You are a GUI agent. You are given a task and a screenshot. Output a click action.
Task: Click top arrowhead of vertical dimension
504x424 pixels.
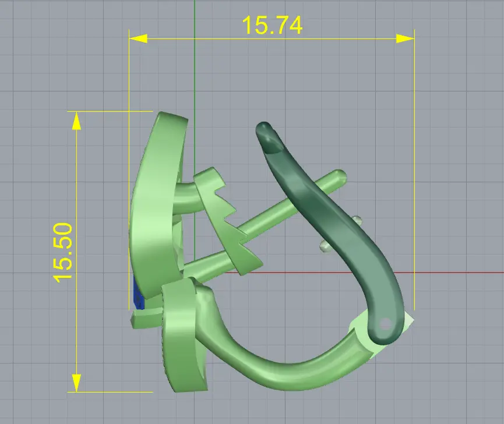76,121
